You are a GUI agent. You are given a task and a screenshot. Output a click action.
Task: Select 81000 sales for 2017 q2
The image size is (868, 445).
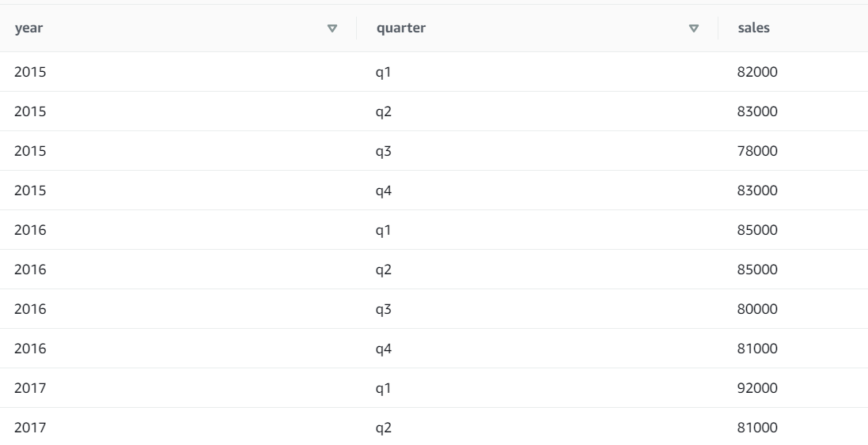pyautogui.click(x=757, y=428)
